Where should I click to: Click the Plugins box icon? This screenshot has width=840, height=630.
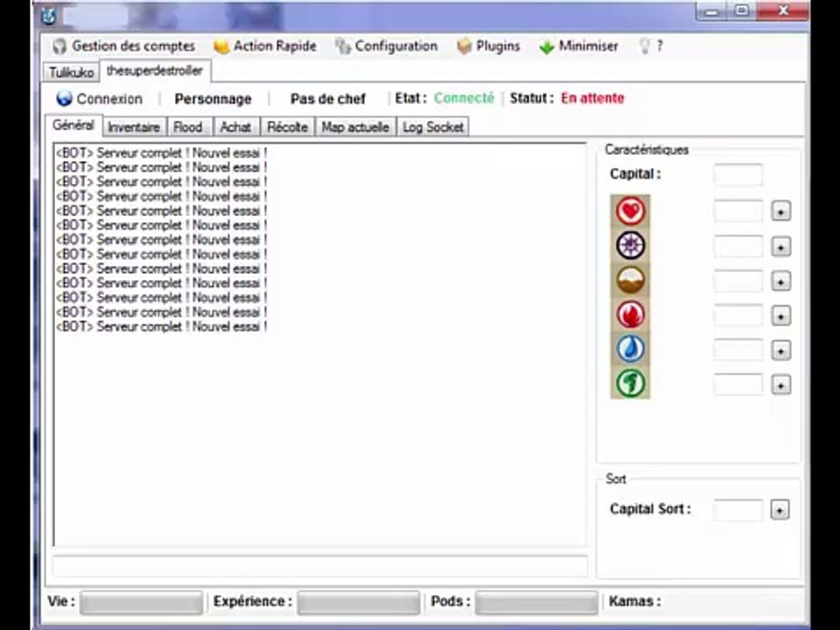pos(464,47)
